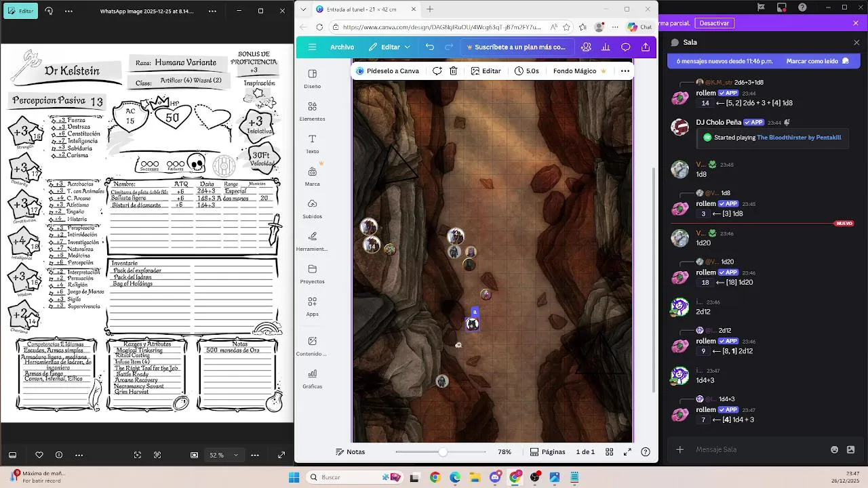Undo last action in Canva
The width and height of the screenshot is (868, 488).
(x=430, y=47)
